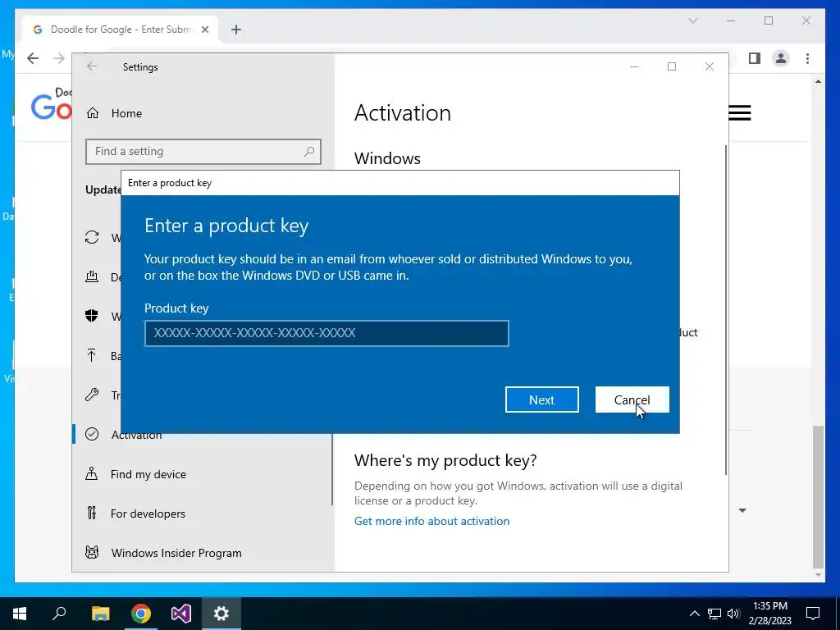Open taskbar Search
Image resolution: width=840 pixels, height=630 pixels.
[59, 614]
